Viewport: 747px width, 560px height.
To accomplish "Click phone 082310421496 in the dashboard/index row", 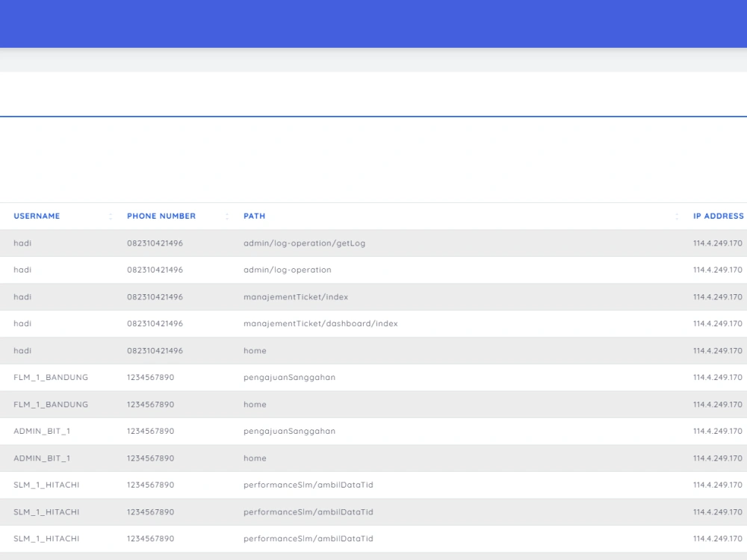I will [155, 324].
